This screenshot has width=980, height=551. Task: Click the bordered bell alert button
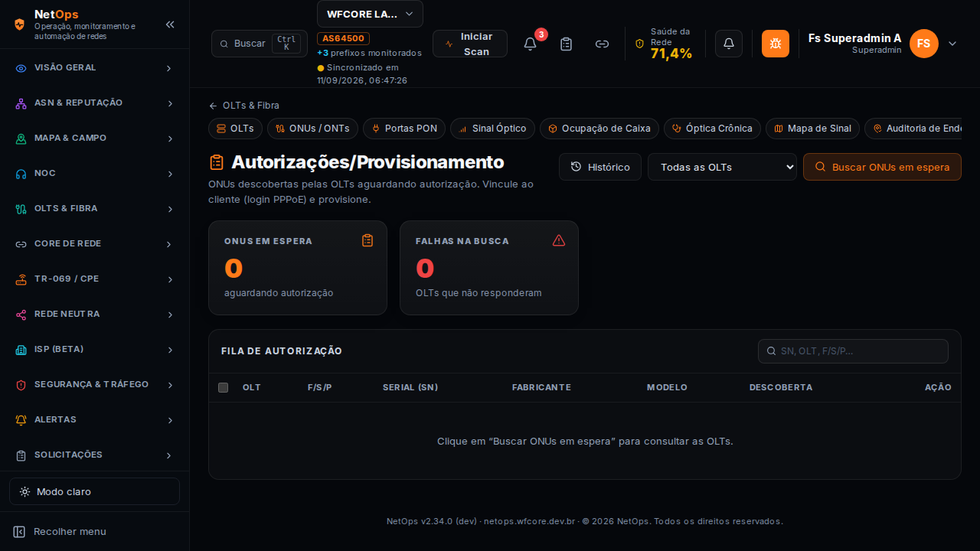pos(729,44)
